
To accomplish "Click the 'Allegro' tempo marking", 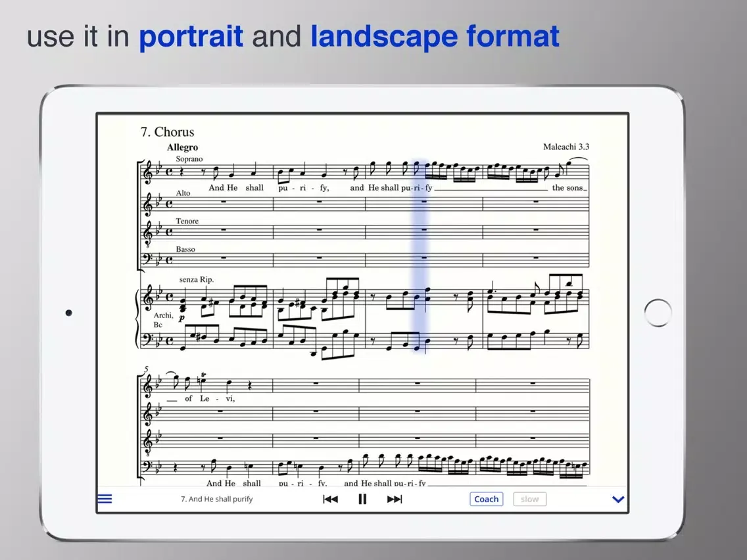I will point(182,147).
